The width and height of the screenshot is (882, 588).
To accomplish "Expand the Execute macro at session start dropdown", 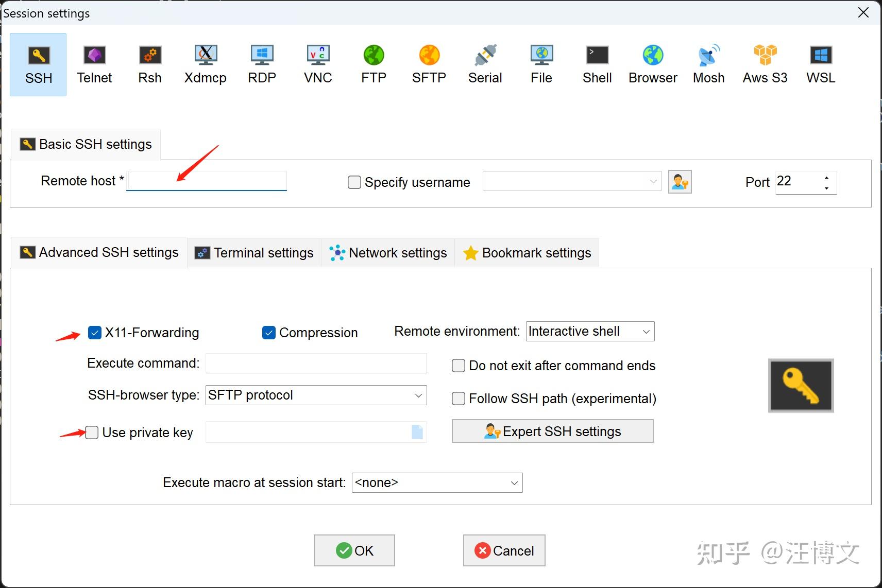I will pos(513,482).
